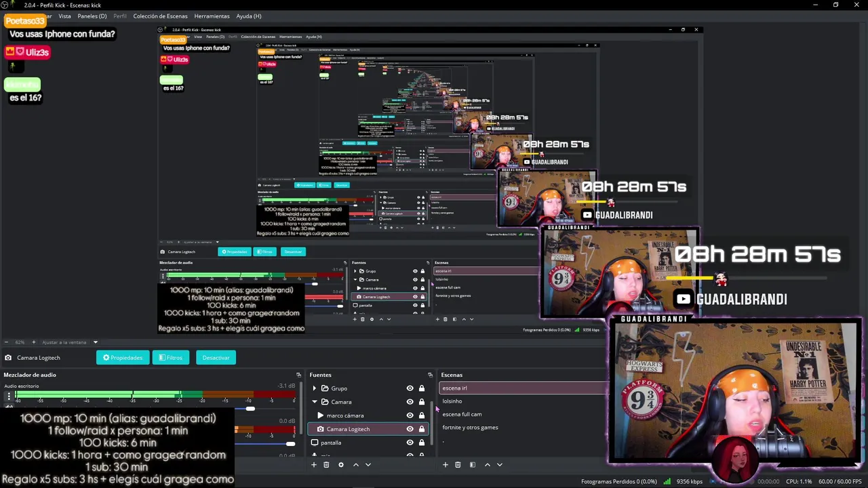Zoom out the preview with minus icon
The width and height of the screenshot is (868, 488).
pyautogui.click(x=6, y=342)
